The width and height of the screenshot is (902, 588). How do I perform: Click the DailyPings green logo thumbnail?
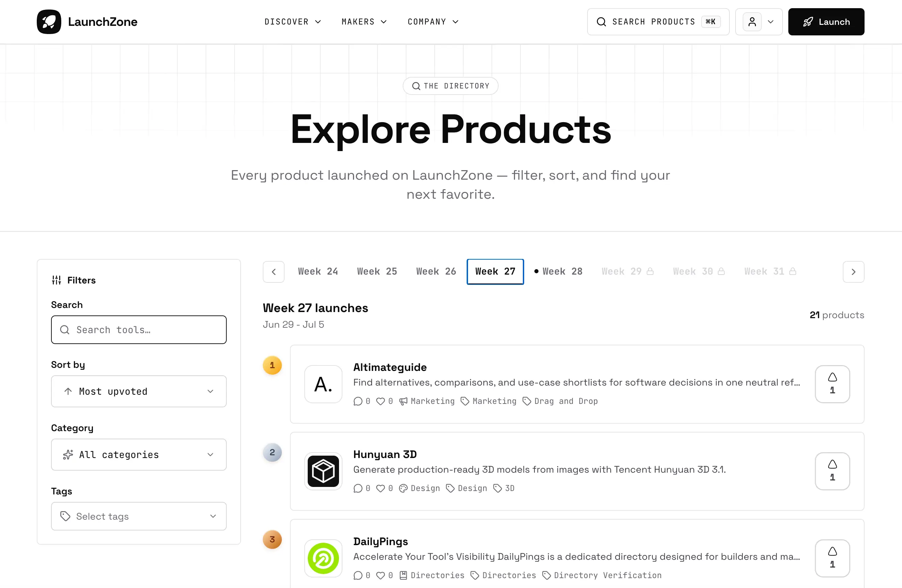(323, 558)
